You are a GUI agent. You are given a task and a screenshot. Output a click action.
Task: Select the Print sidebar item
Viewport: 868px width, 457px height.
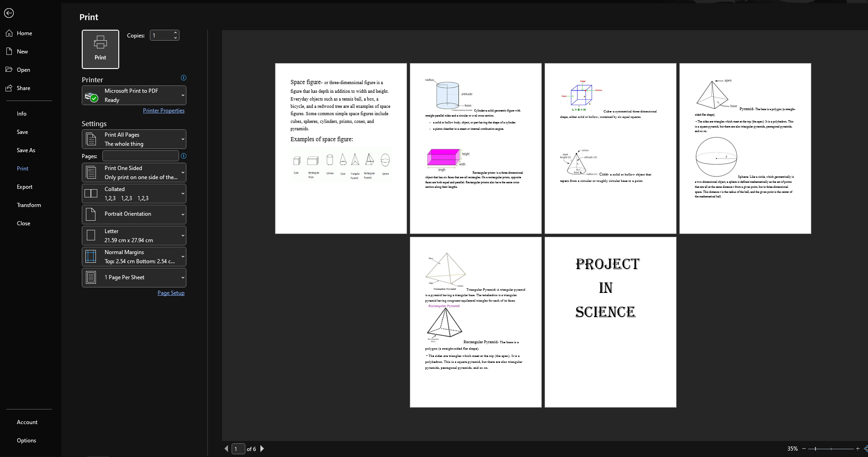(x=22, y=169)
